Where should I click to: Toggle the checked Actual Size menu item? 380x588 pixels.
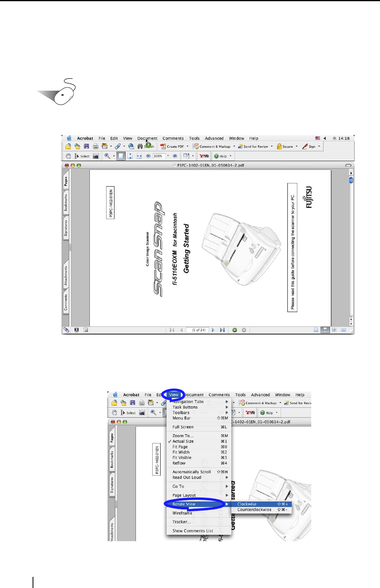pyautogui.click(x=198, y=441)
